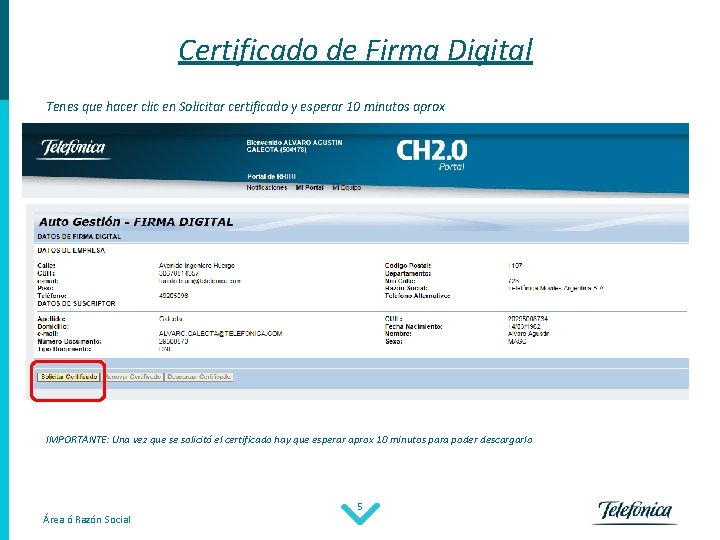Click the Certificado de Firma Digital title

click(x=355, y=50)
